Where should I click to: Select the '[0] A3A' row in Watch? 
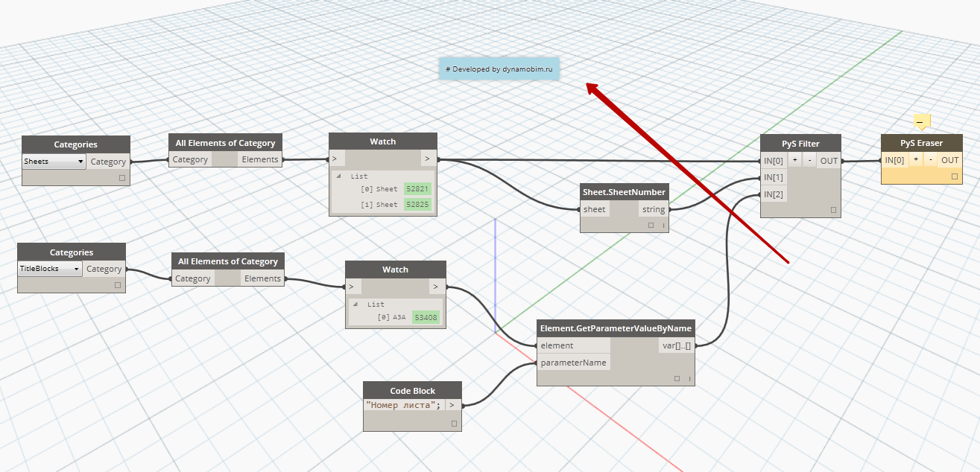pos(391,317)
